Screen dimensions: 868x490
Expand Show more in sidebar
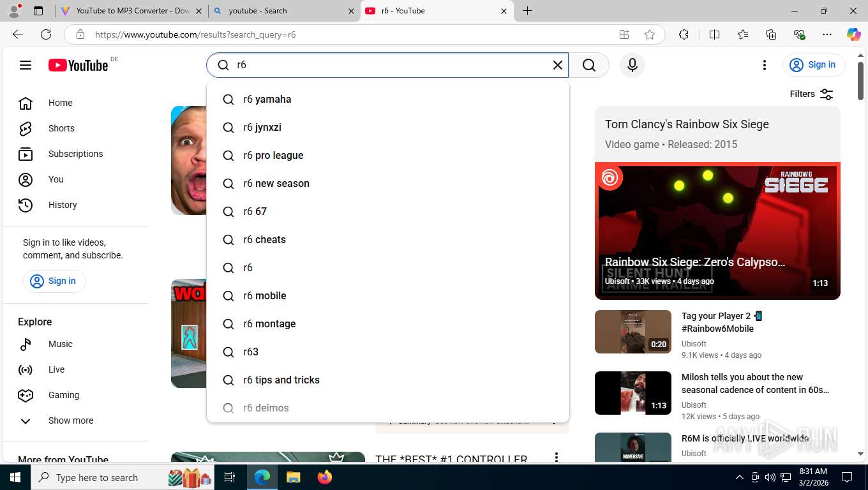[75, 420]
